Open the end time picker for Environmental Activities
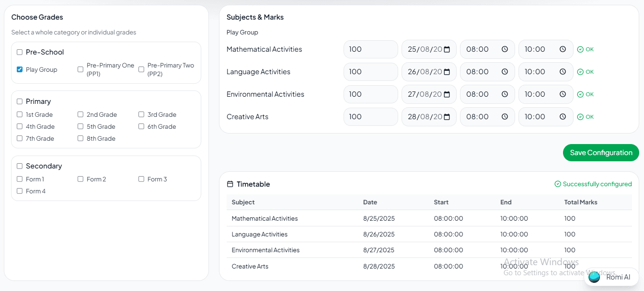Screen dimensions: 644x291 pyautogui.click(x=563, y=94)
